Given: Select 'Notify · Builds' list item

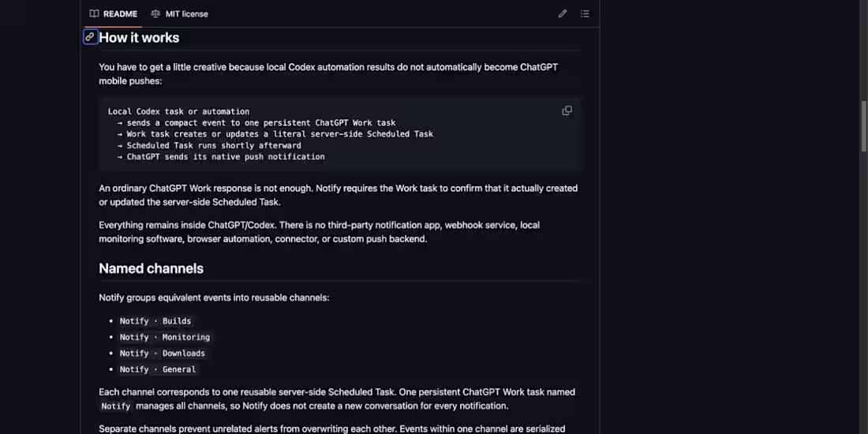Looking at the screenshot, I should (155, 321).
